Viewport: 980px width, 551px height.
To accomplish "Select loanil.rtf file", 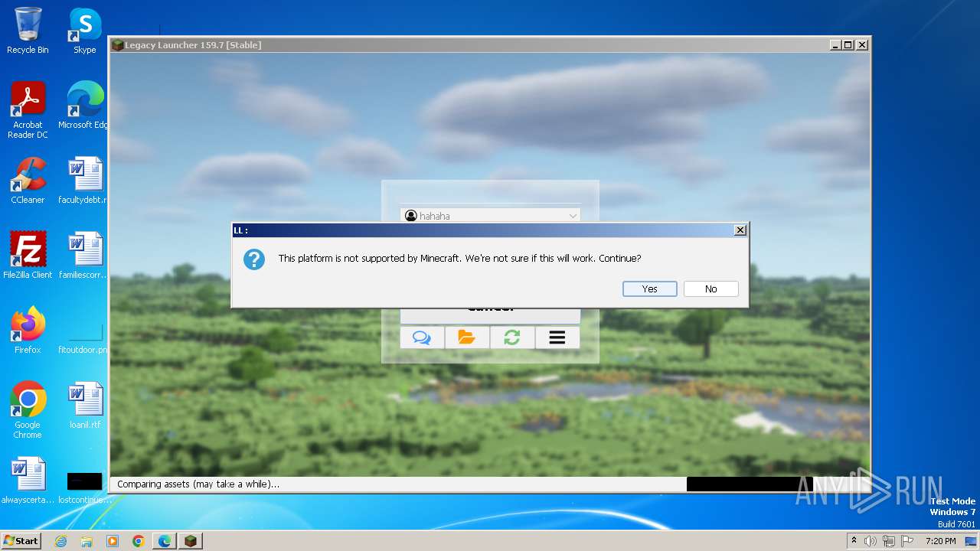I will 85,406.
